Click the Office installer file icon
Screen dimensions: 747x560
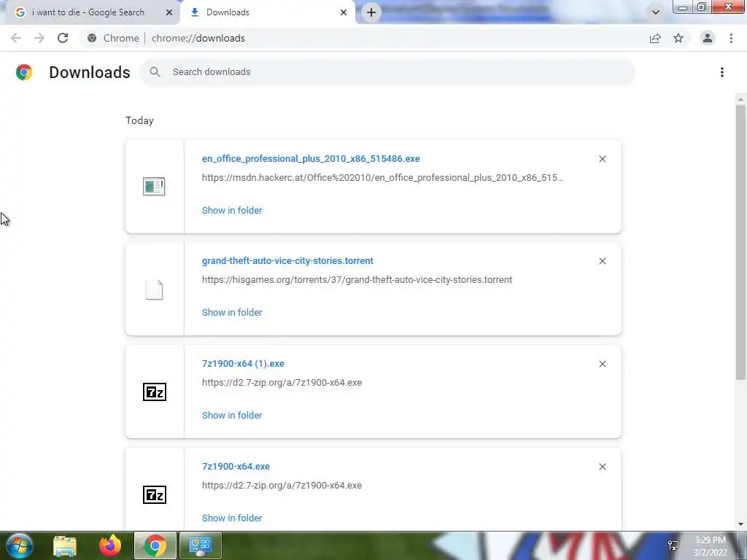coord(154,186)
